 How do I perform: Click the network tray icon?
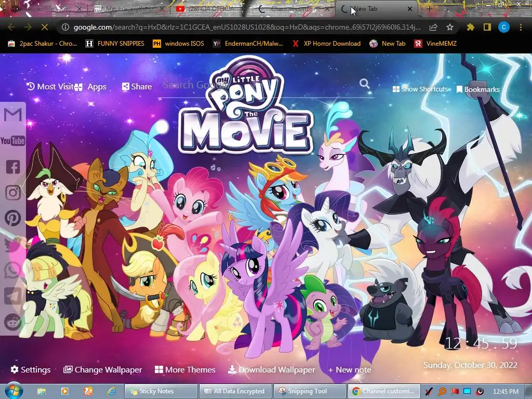pos(467,392)
